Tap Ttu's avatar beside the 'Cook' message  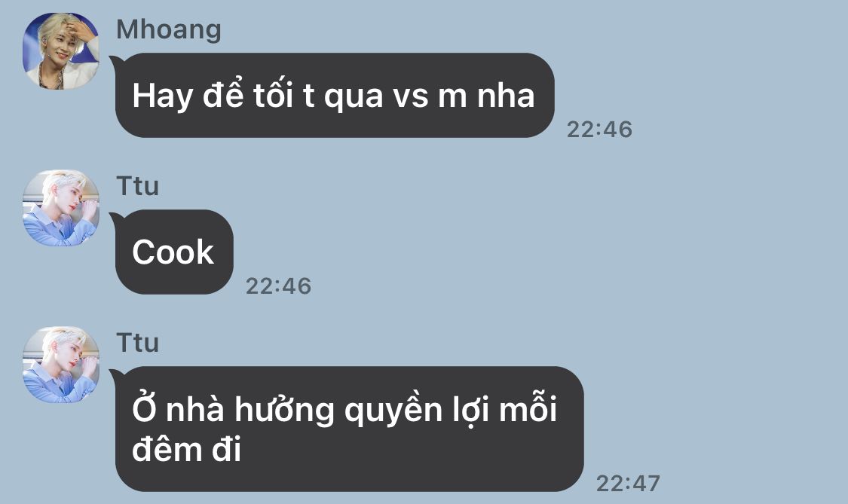point(60,208)
